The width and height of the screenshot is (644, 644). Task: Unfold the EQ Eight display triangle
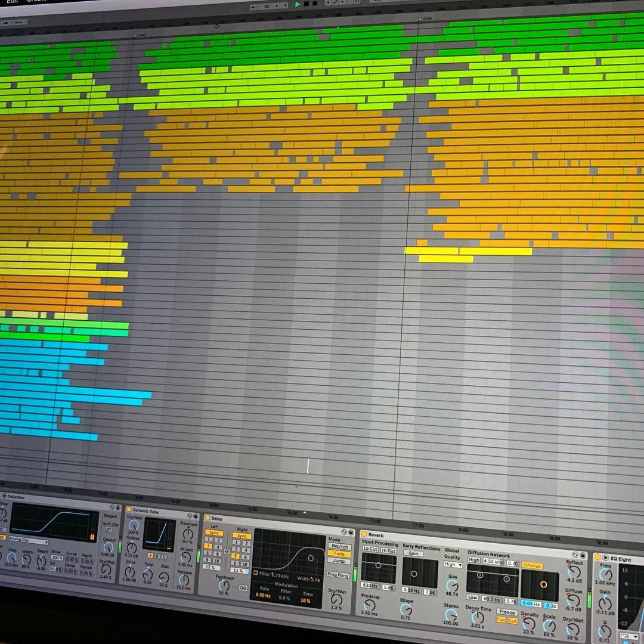click(x=605, y=558)
